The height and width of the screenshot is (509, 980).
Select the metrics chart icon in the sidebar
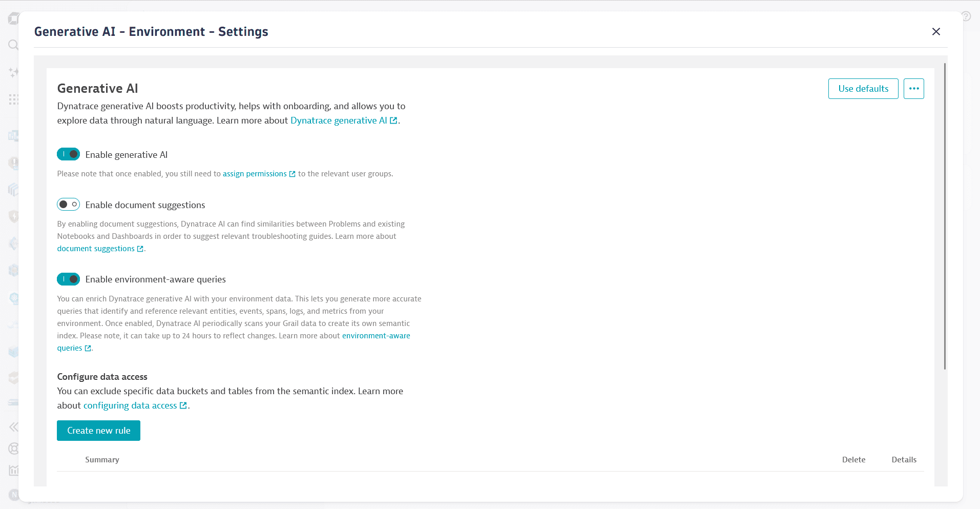click(14, 470)
